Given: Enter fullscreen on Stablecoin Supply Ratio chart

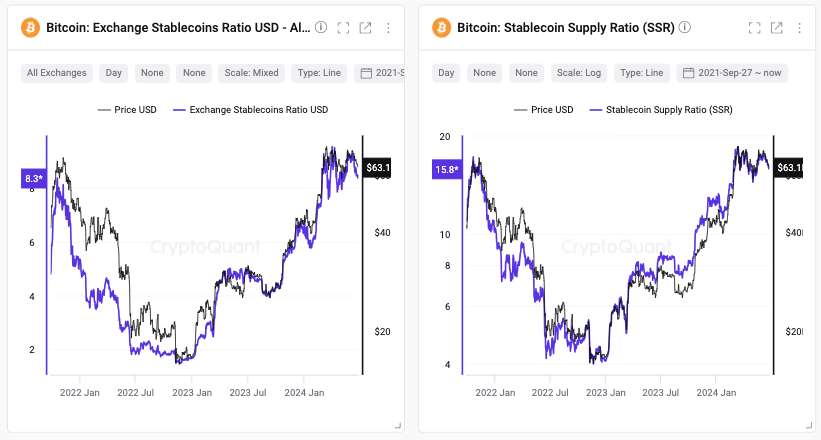Looking at the screenshot, I should (x=754, y=28).
